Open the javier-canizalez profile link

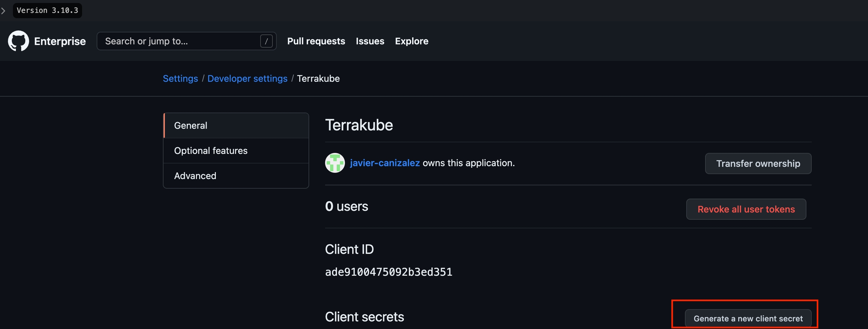384,163
